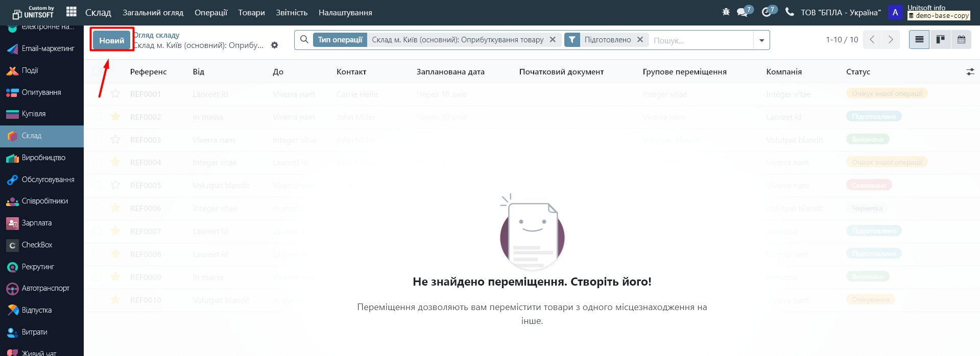
Task: Open the Огляд складу breadcrumb link
Action: pyautogui.click(x=157, y=35)
